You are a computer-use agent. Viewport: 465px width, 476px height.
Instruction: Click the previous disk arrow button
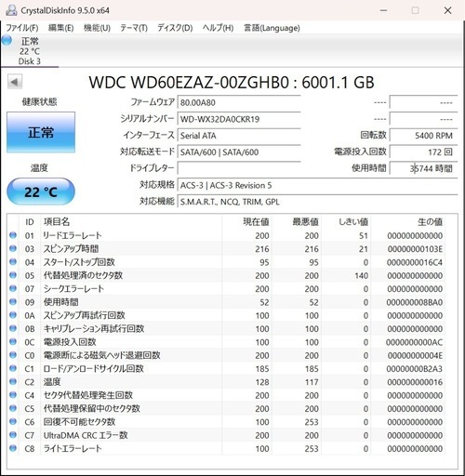15,82
